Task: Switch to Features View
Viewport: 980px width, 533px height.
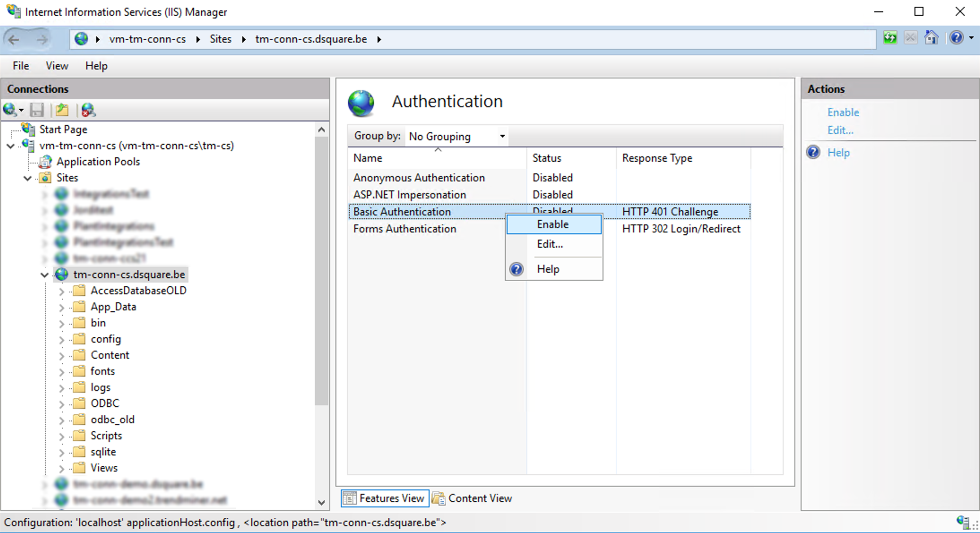Action: [392, 498]
